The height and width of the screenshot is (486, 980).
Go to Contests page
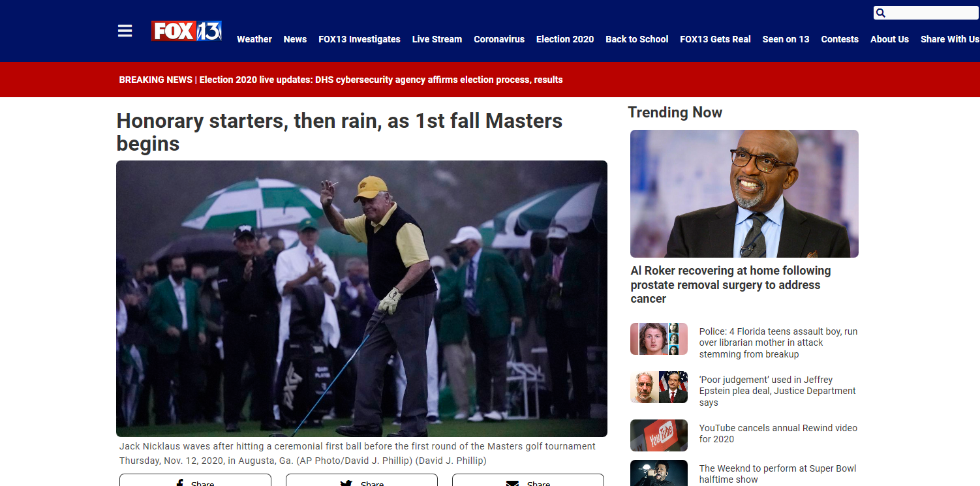coord(840,39)
